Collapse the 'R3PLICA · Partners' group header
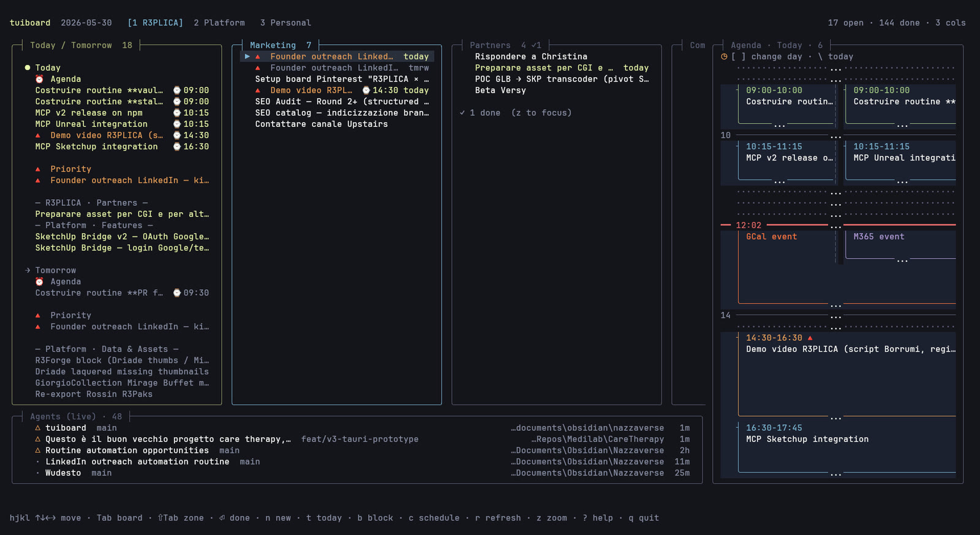Screen dimensions: 980x535 [91, 203]
